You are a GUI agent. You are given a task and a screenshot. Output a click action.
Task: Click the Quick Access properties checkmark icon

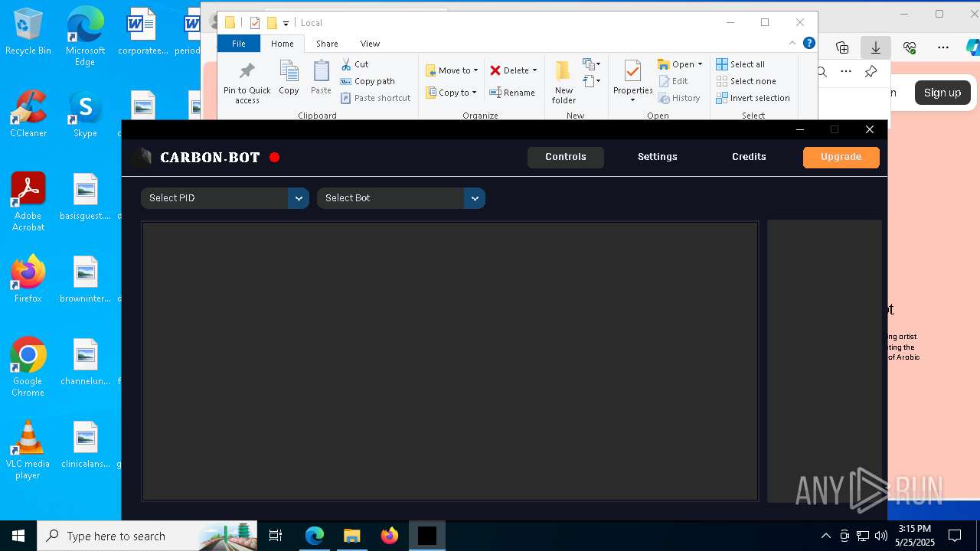(255, 23)
